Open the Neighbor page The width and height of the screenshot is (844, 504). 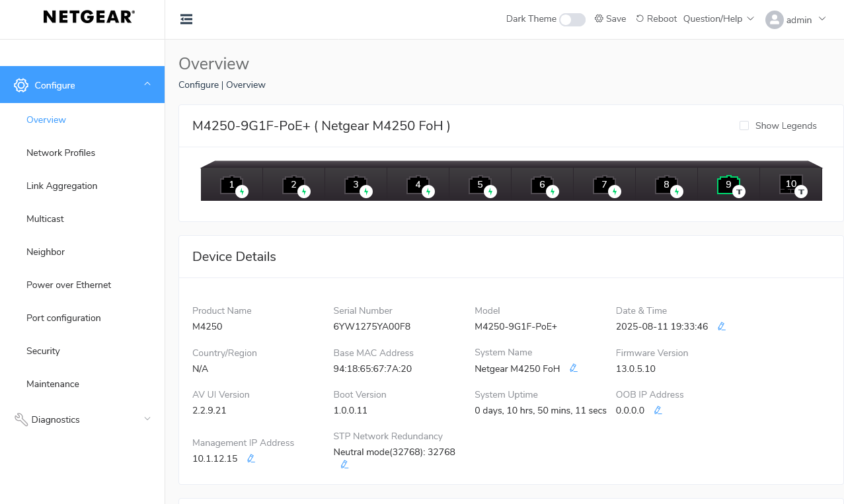[46, 252]
